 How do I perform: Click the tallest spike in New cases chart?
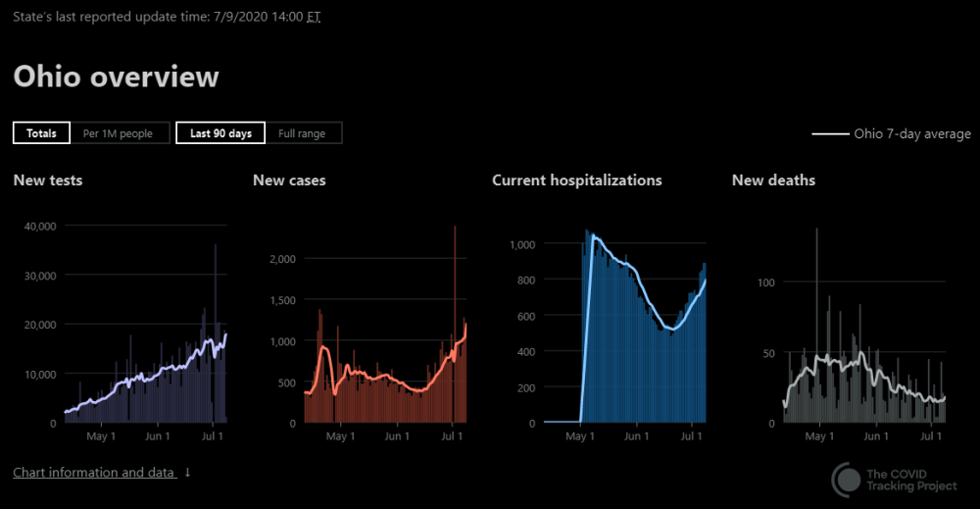click(455, 324)
